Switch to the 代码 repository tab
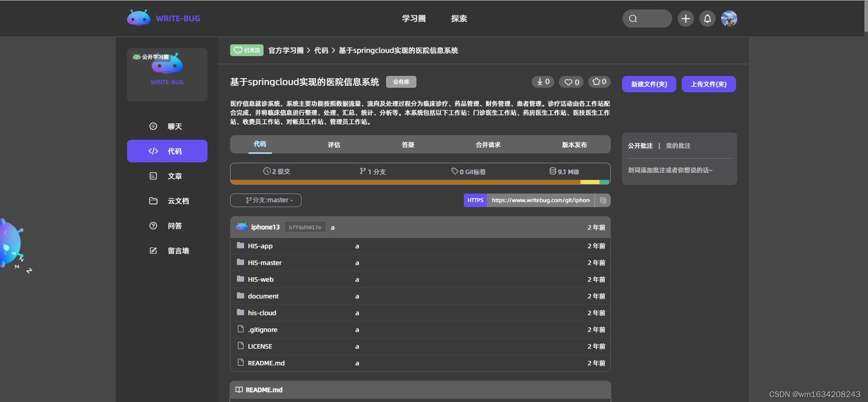This screenshot has width=868, height=402. 260,144
